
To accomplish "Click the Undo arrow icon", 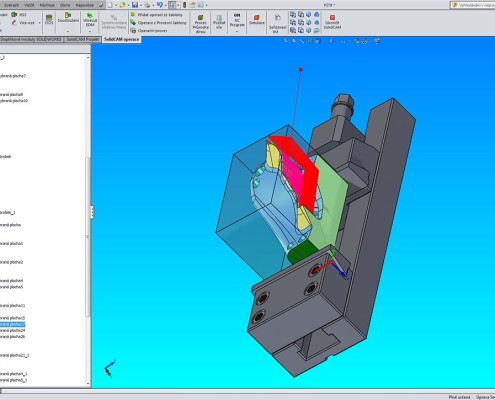I will (160, 5).
